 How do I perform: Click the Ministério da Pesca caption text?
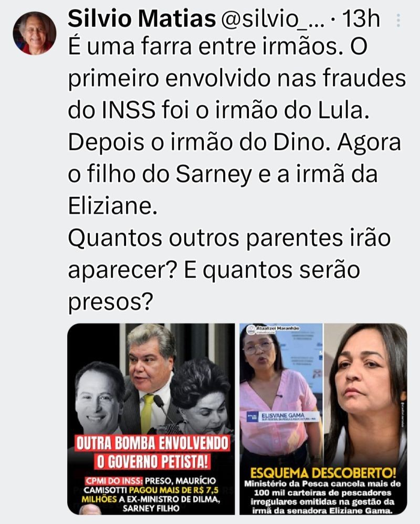point(322,497)
